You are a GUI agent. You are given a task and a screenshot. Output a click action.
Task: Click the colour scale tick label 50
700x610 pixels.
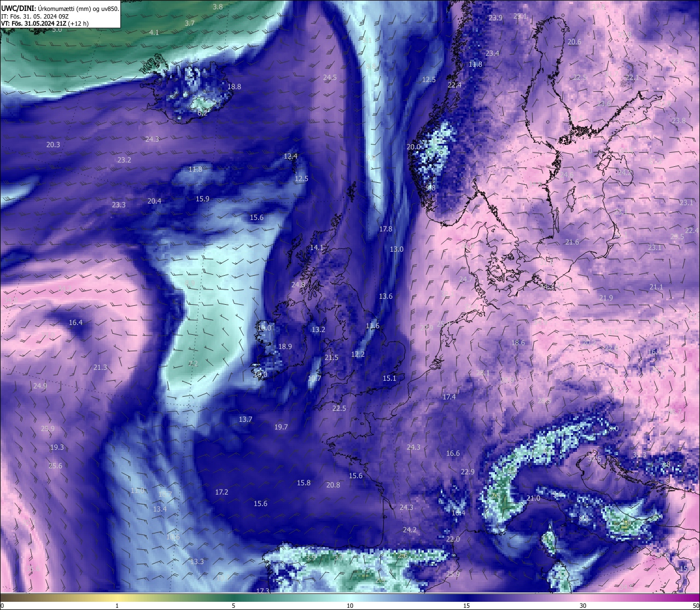pos(696,606)
